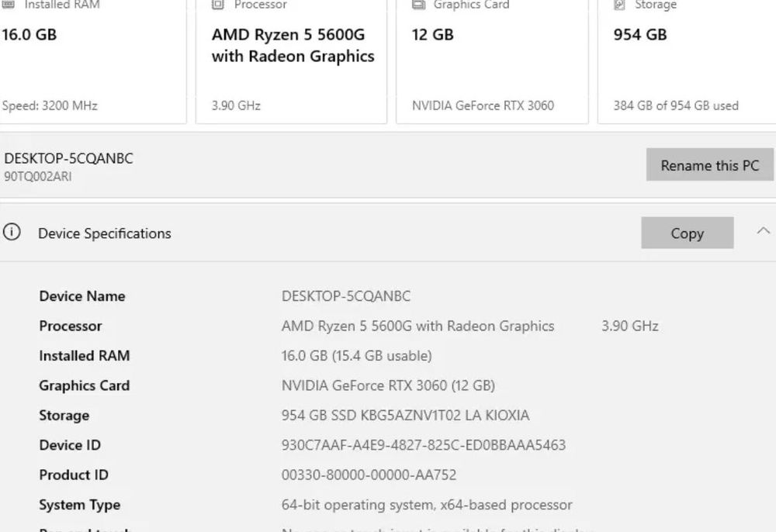776x532 pixels.
Task: Click the Graphics Card icon
Action: point(418,5)
